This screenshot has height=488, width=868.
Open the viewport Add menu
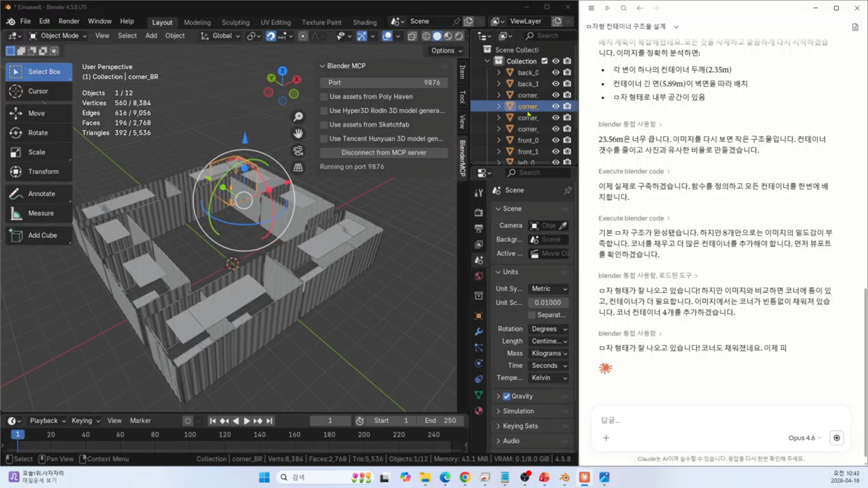[151, 36]
